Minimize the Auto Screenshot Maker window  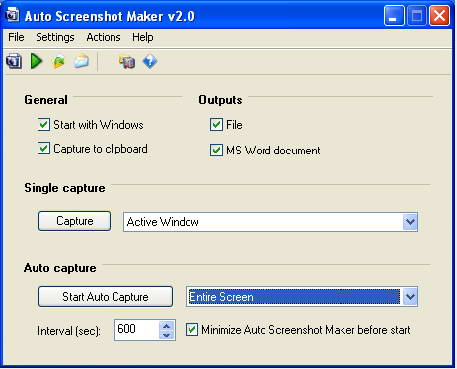pos(394,15)
